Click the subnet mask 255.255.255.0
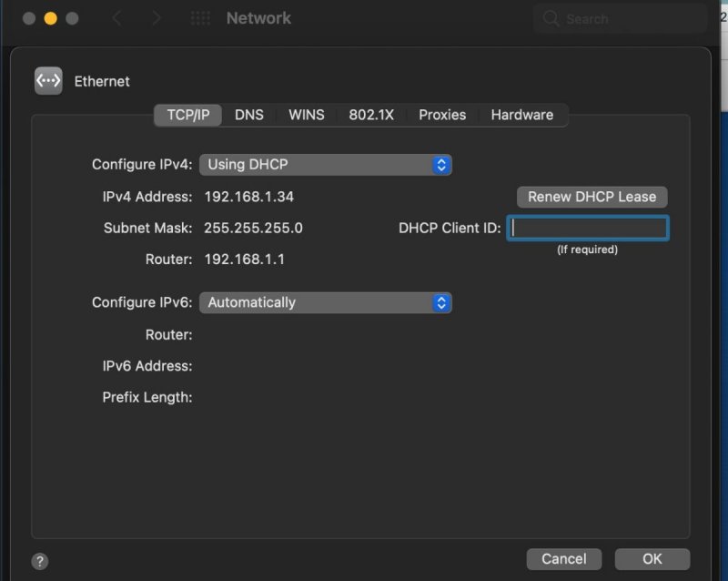728x581 pixels. [x=254, y=229]
